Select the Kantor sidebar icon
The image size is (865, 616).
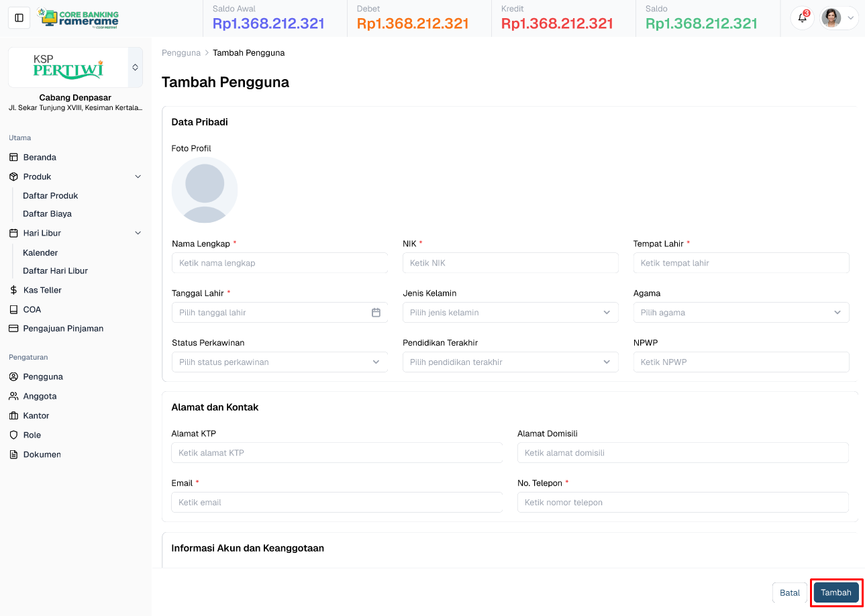coord(13,415)
